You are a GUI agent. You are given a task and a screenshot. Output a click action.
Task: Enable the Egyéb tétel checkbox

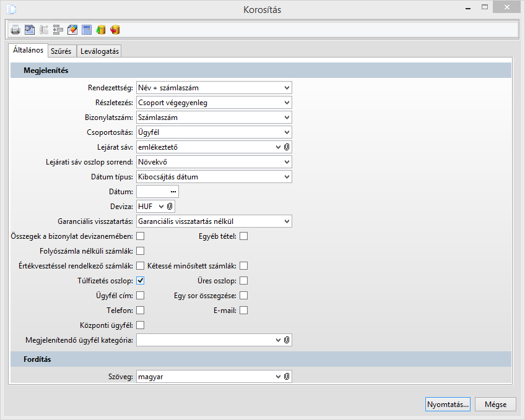click(x=244, y=236)
